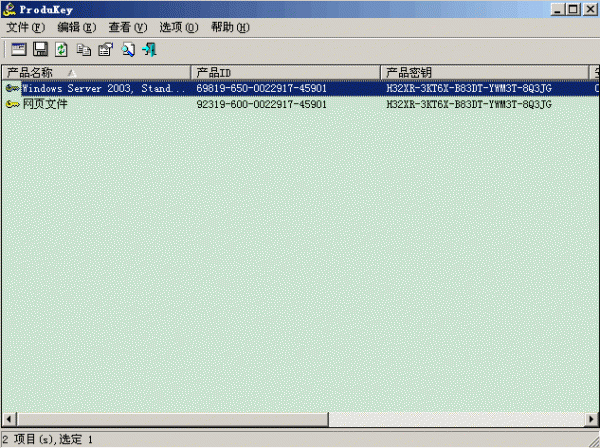Click the status bar text 2 项目(s), 选定 1
The image size is (600, 448).
tap(47, 439)
